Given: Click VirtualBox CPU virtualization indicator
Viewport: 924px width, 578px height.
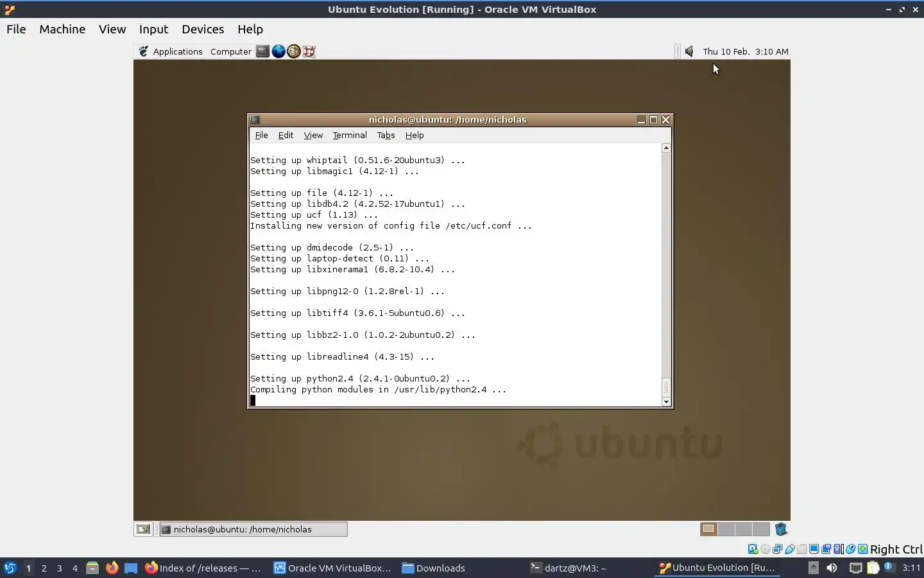Looking at the screenshot, I should pyautogui.click(x=839, y=549).
